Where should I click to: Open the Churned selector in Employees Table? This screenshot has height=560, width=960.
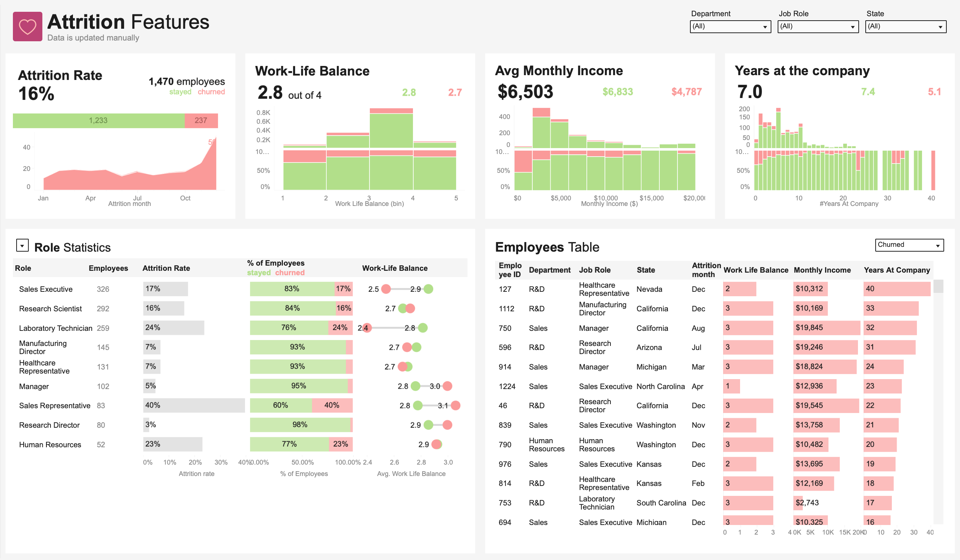click(x=908, y=245)
